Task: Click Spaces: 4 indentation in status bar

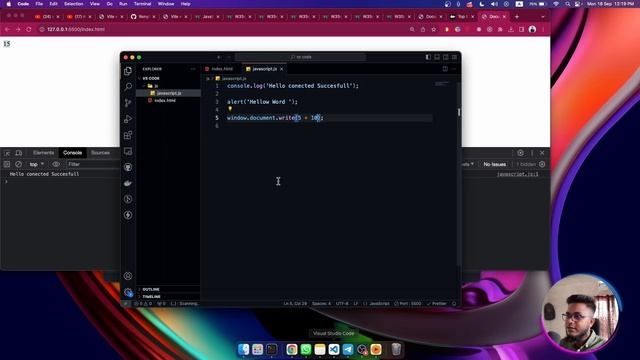Action: click(x=321, y=304)
